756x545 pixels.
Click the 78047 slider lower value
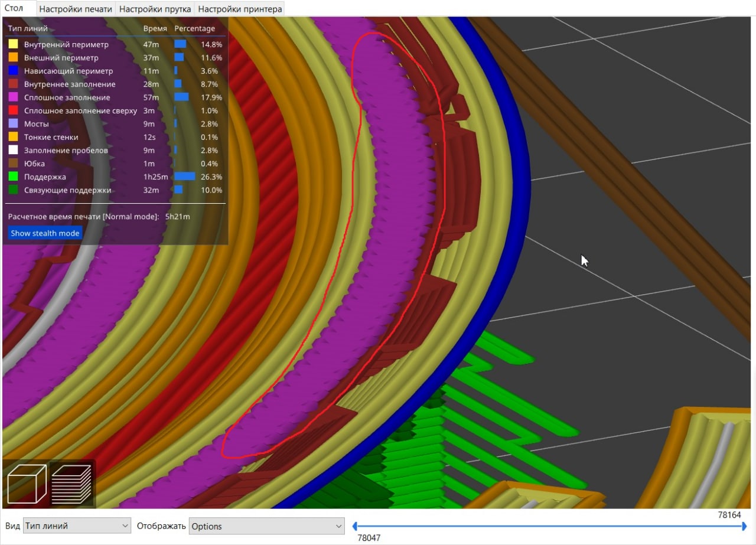point(369,538)
